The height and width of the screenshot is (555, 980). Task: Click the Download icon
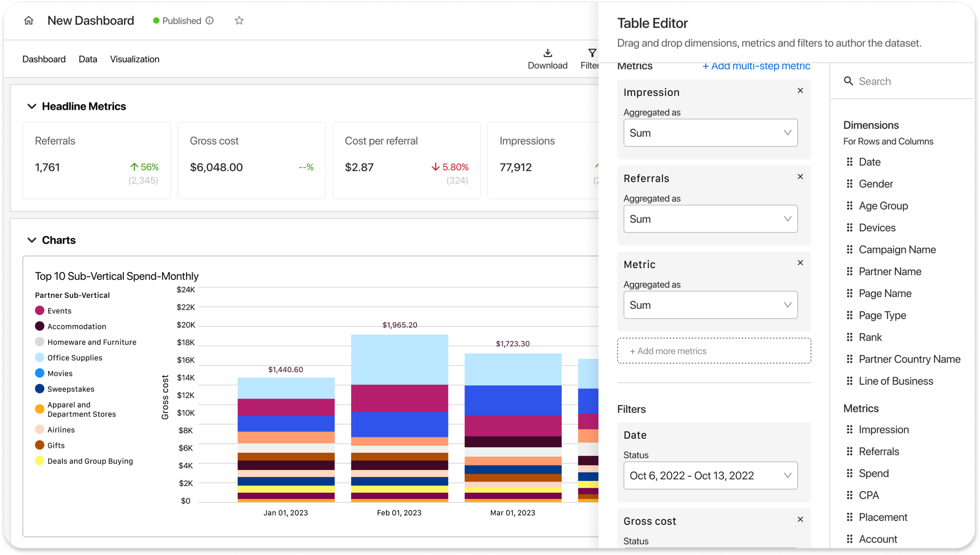547,53
